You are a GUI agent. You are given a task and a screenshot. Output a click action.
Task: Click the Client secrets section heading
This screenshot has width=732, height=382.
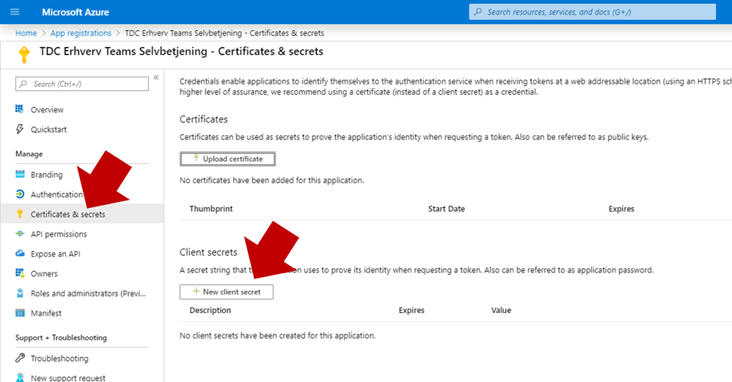(x=208, y=252)
